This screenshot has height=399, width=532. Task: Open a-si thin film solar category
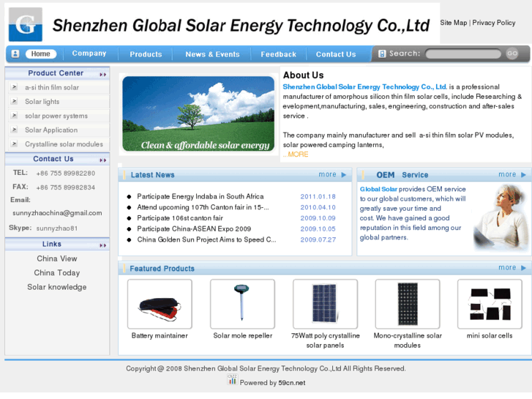point(52,87)
